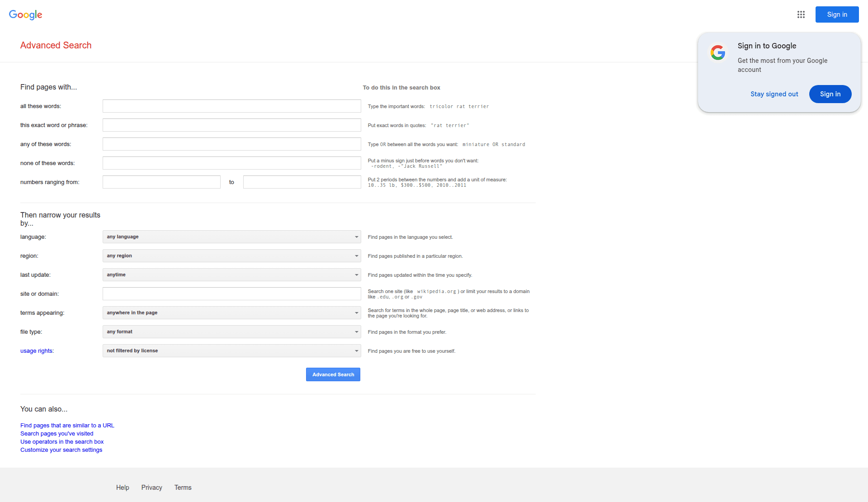Focus the any of these words field
868x502 pixels.
coord(231,144)
